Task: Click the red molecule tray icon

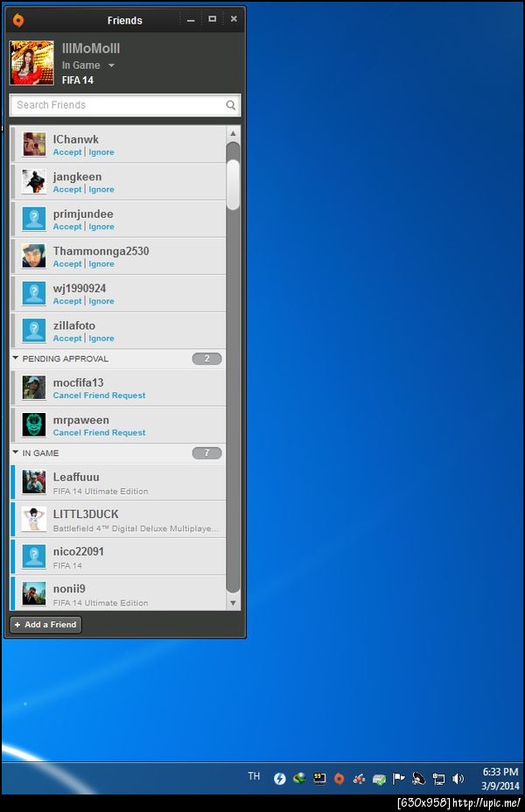Action: (359, 779)
